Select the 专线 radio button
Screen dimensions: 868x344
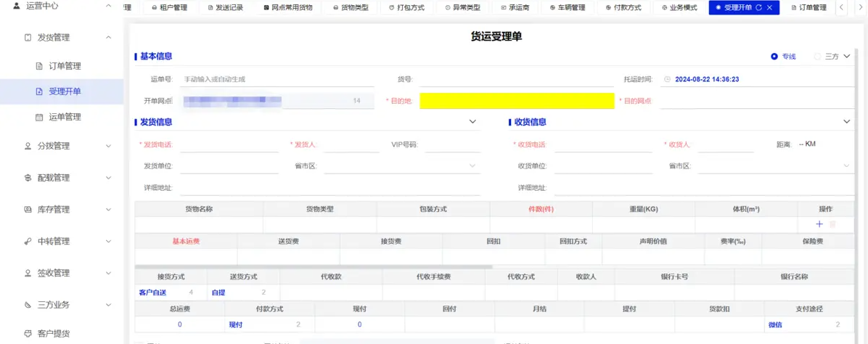774,57
